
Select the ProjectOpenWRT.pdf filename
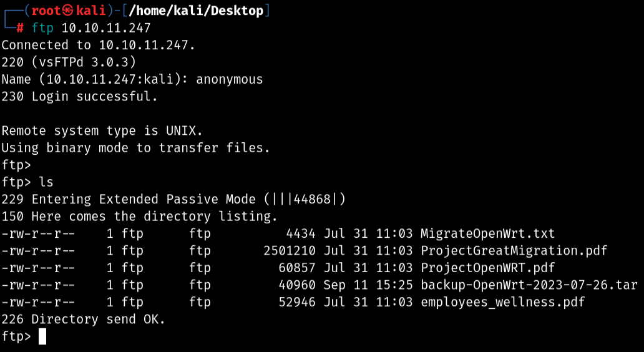(x=487, y=268)
